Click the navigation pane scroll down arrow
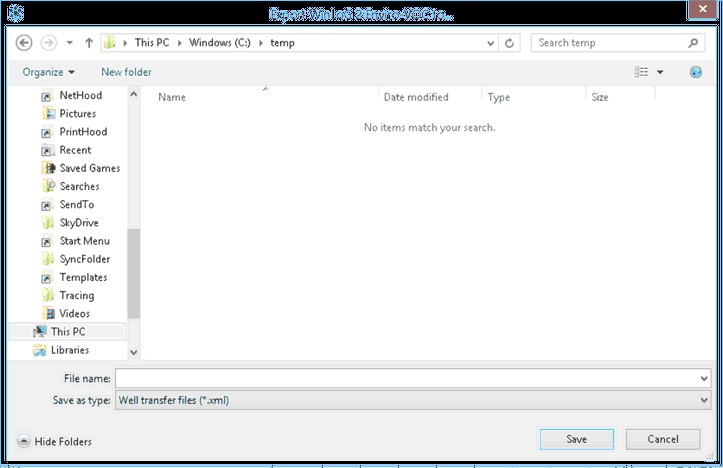This screenshot has height=468, width=723. (x=134, y=352)
